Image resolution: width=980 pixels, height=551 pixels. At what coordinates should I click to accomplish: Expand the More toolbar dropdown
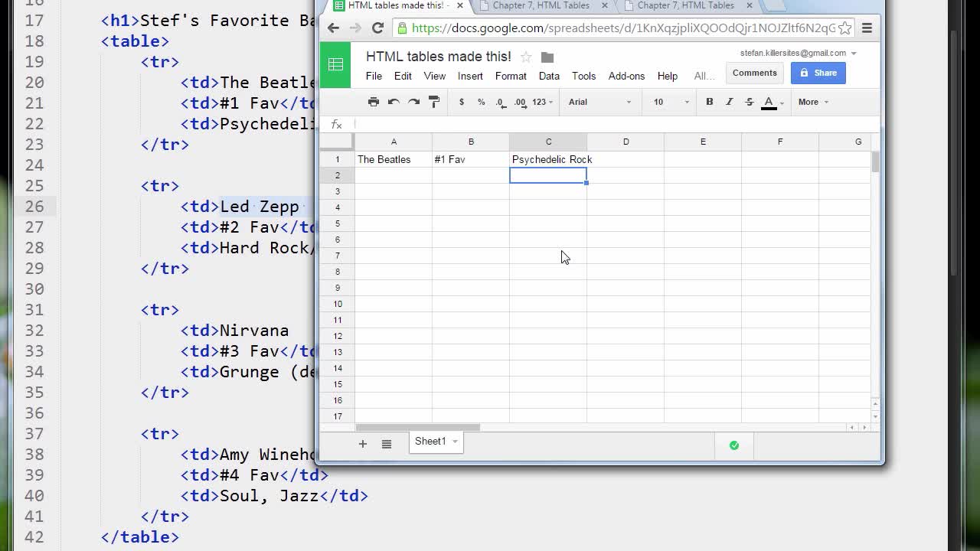(813, 102)
